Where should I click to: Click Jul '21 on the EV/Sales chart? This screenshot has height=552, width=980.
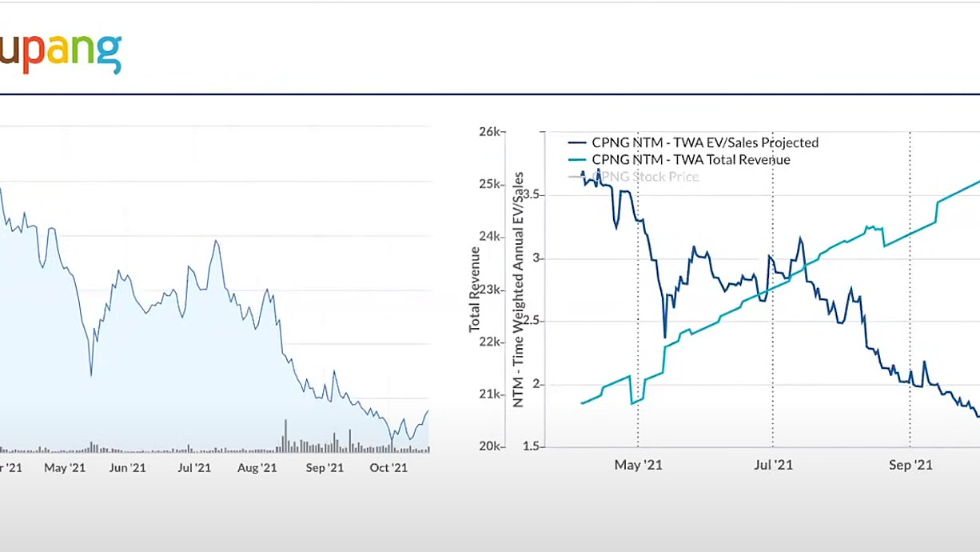pyautogui.click(x=774, y=465)
